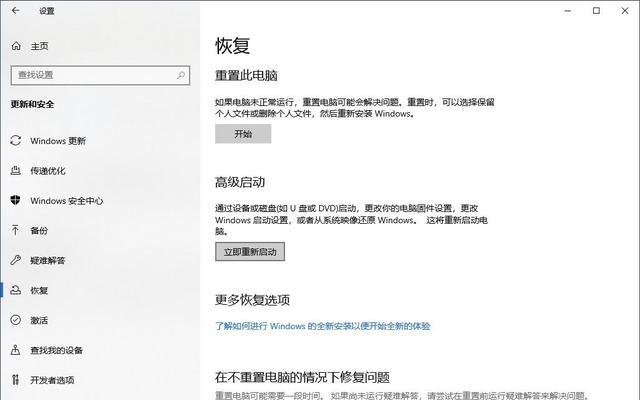Open the 查找我的设备 page
Screen dimensions: 640x400
57,350
